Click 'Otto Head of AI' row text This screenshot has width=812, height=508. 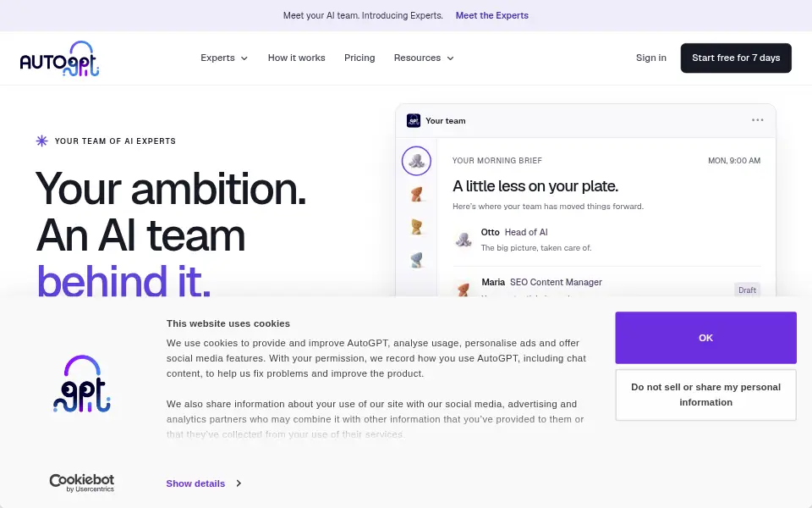click(x=513, y=232)
